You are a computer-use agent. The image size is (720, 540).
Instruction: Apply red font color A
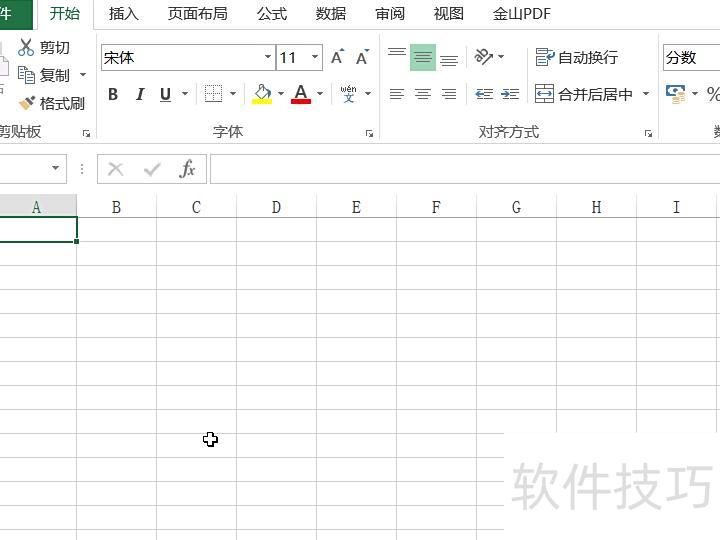click(301, 94)
